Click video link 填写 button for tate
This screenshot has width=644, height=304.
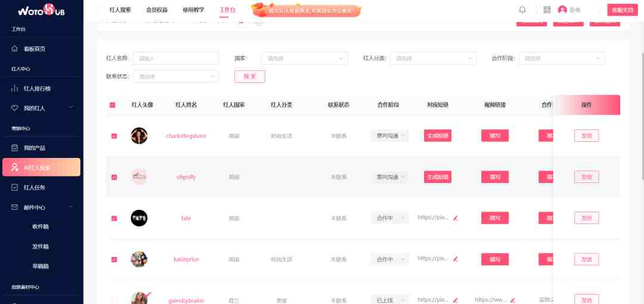[495, 218]
